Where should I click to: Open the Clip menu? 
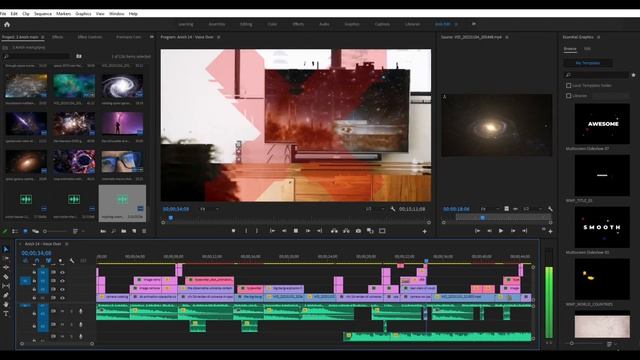tap(26, 13)
